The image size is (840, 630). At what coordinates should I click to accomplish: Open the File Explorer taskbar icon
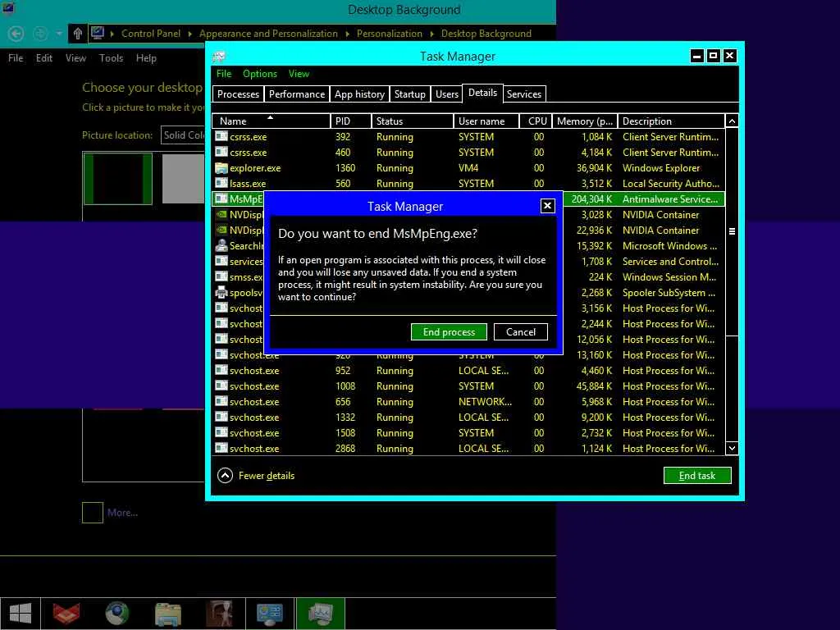[x=167, y=614]
